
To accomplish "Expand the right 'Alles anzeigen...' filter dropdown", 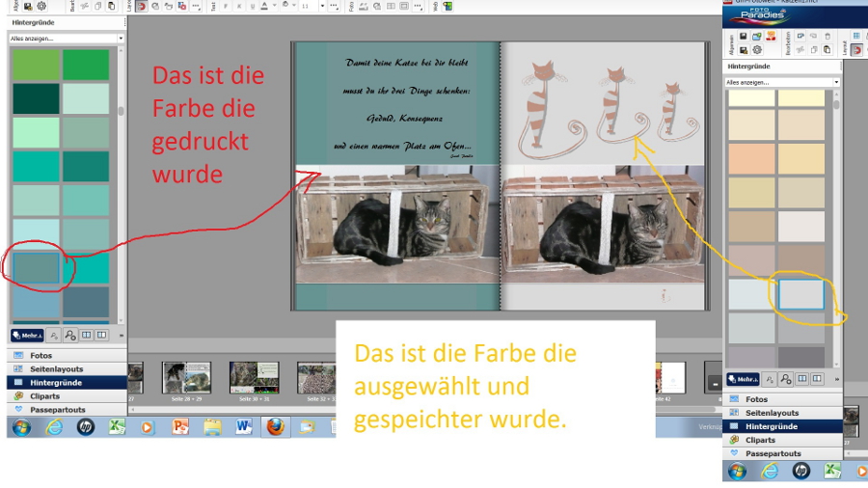I will (x=836, y=82).
